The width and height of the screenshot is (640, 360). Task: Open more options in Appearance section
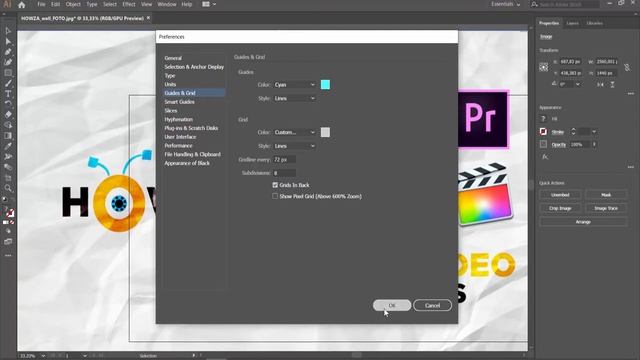click(x=631, y=167)
